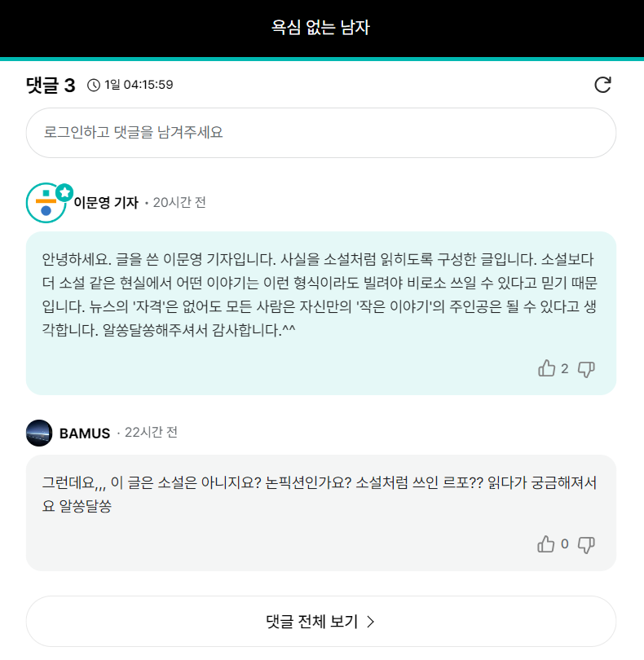The image size is (644, 660).
Task: Select the BAMUS username
Action: click(x=85, y=433)
